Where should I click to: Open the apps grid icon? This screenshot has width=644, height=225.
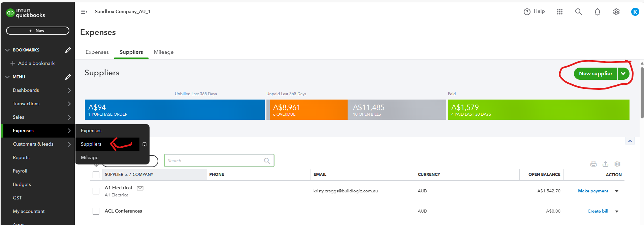560,12
